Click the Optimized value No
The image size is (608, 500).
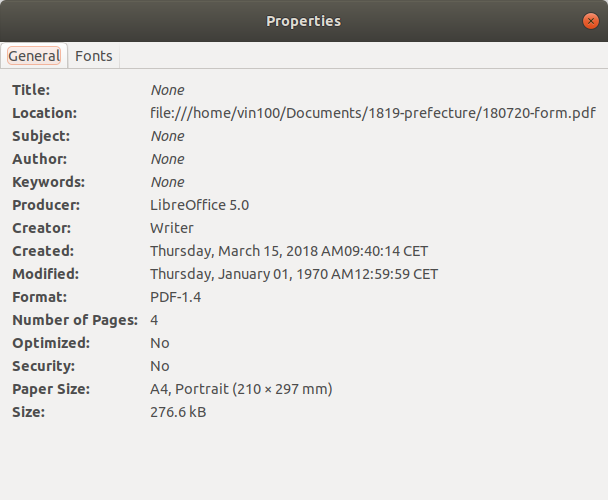160,343
